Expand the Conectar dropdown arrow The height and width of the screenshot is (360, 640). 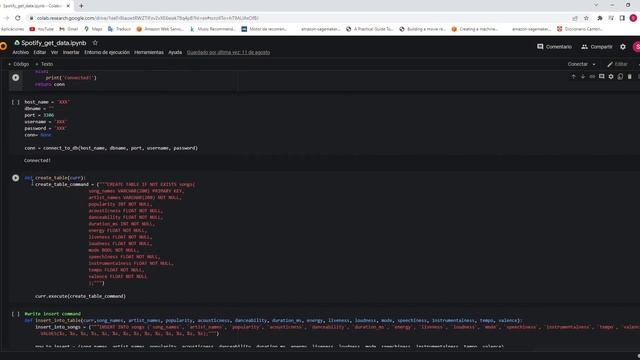(594, 64)
